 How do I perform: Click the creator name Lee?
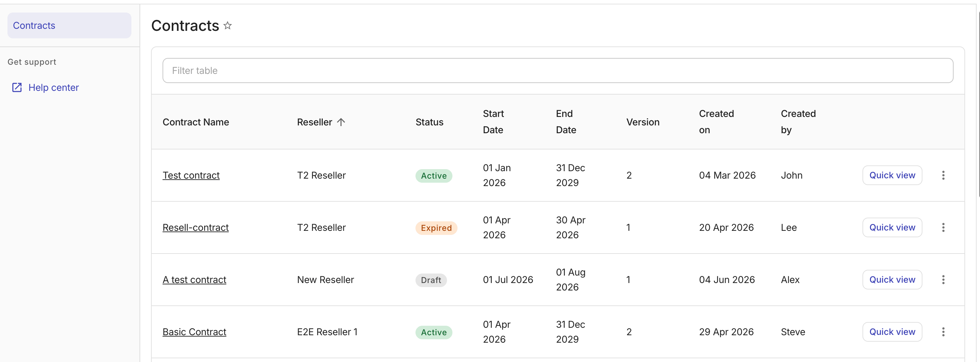pos(789,227)
